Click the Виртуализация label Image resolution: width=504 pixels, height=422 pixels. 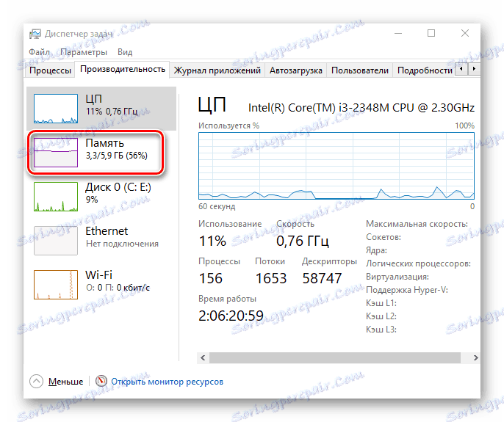coord(397,277)
